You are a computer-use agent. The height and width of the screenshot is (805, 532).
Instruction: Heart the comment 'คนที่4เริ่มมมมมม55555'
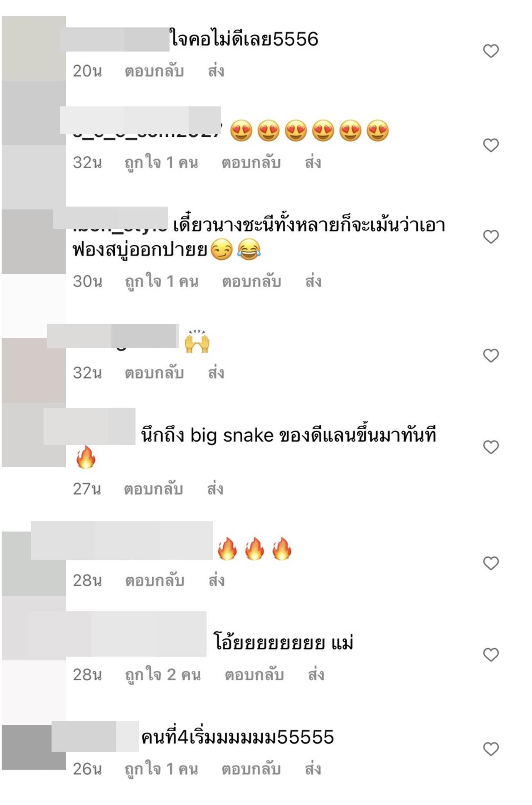491,749
